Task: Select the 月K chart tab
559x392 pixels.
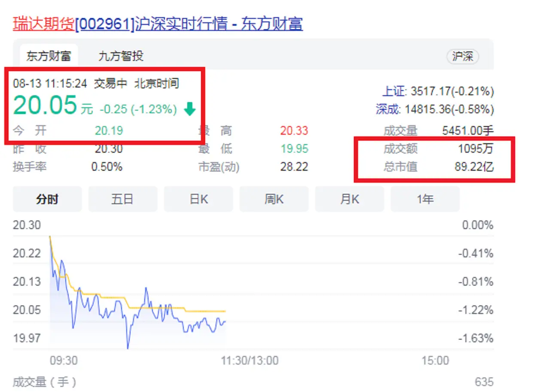Action: [349, 199]
